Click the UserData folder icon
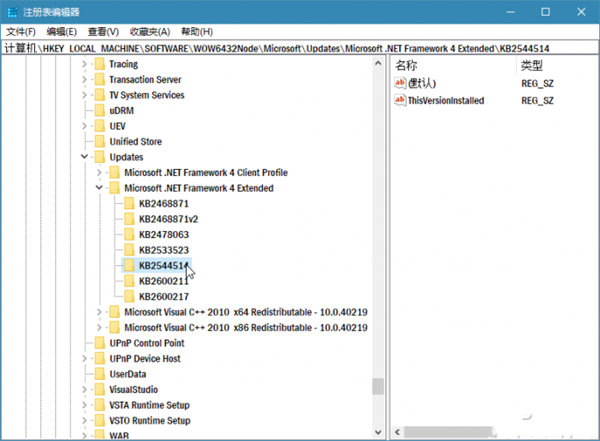This screenshot has width=600, height=441. (98, 373)
